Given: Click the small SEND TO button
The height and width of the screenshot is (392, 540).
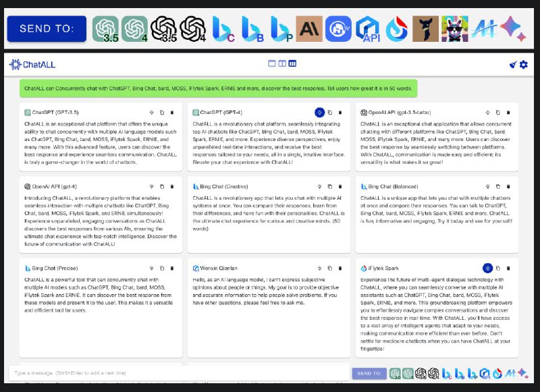Looking at the screenshot, I should pos(369,373).
